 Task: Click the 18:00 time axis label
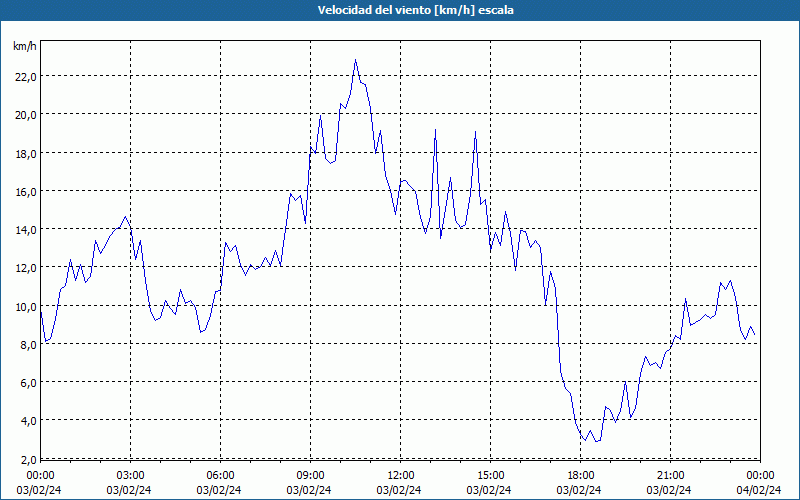pos(581,476)
